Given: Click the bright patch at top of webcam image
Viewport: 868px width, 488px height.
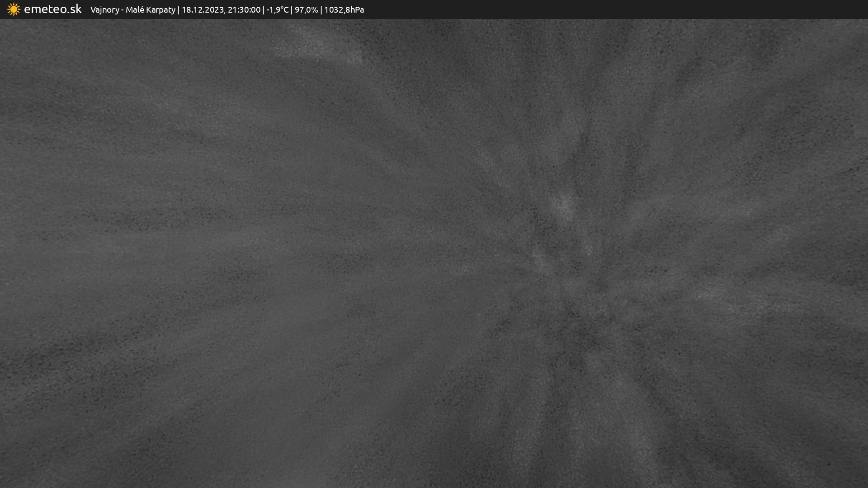Looking at the screenshot, I should tap(316, 45).
